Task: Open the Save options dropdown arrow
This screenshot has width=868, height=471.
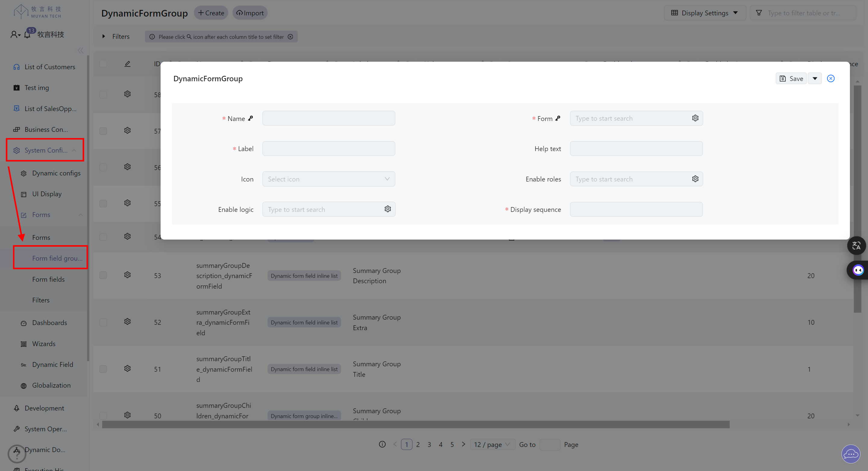Action: click(x=814, y=79)
